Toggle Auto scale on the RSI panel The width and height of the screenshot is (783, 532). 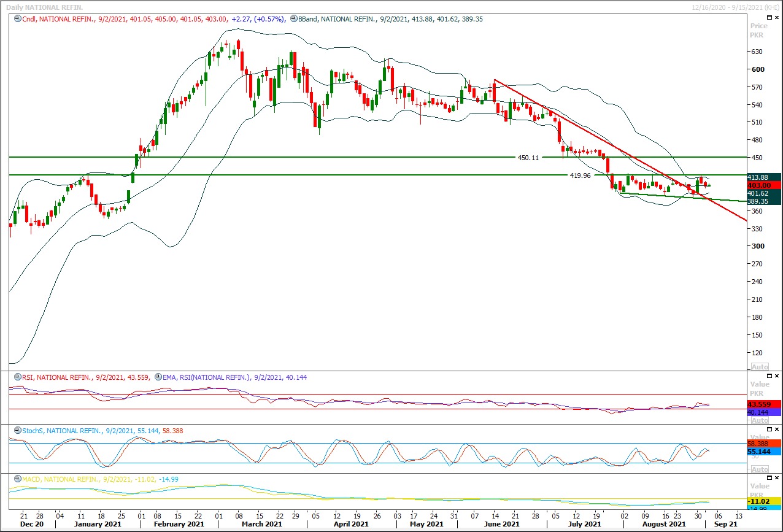[x=759, y=420]
